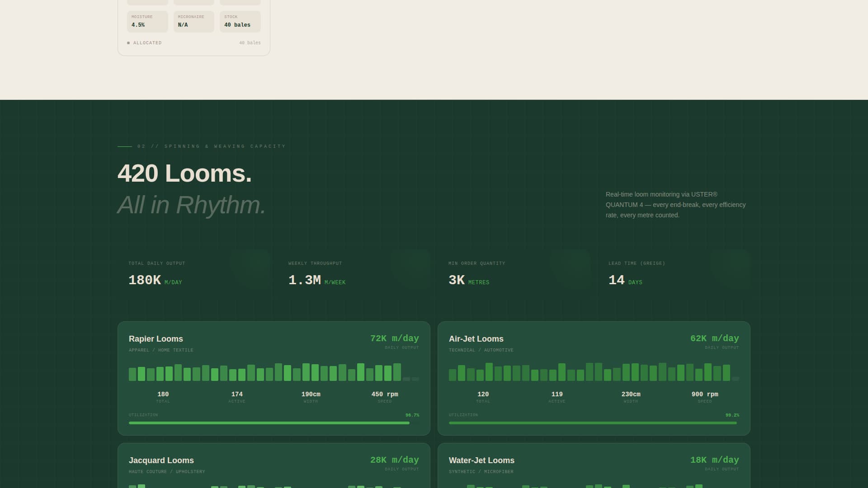Click the Water-Jet Looms heading
Image resolution: width=868 pixels, height=488 pixels.
[481, 460]
